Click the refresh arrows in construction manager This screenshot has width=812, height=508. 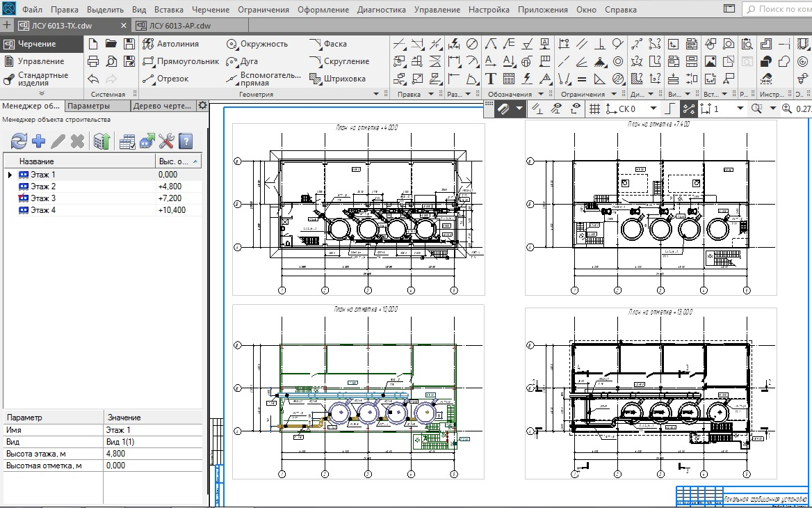[x=19, y=141]
